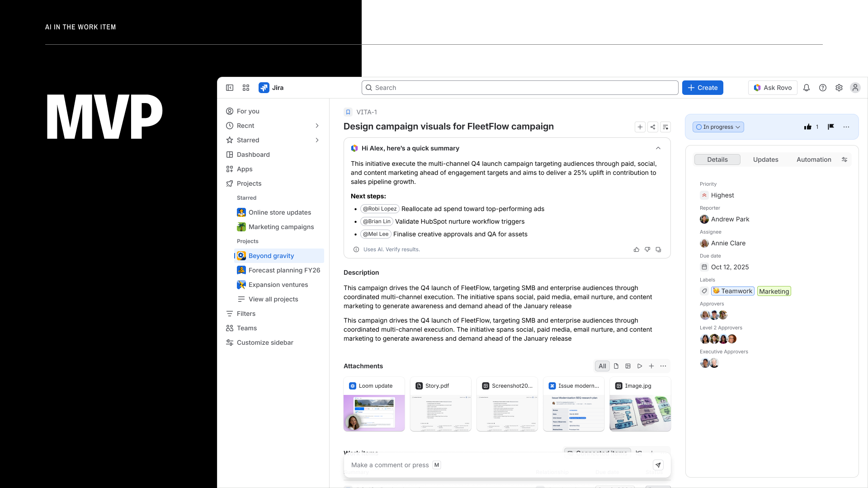Open the Story.pdf attachment
The width and height of the screenshot is (868, 488).
coord(441,404)
